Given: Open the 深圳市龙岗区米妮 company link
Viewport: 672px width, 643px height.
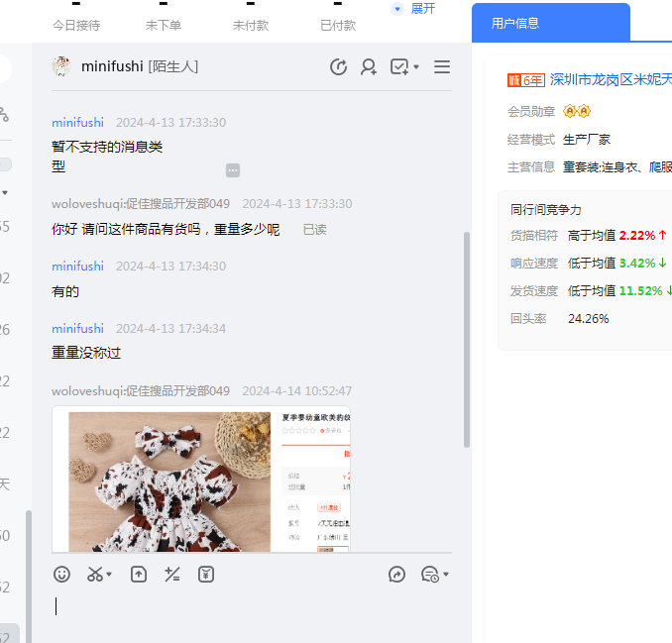Looking at the screenshot, I should pyautogui.click(x=611, y=79).
